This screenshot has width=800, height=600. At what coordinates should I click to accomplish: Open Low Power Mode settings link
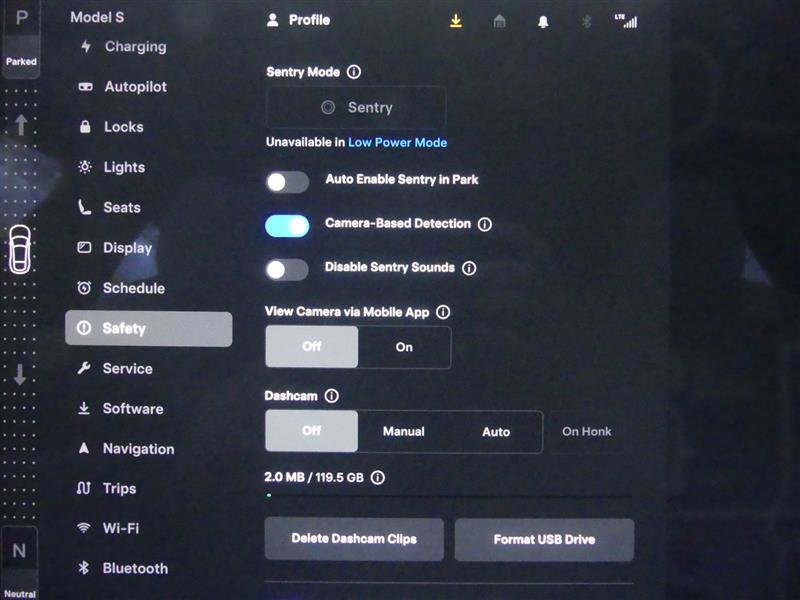[x=396, y=142]
